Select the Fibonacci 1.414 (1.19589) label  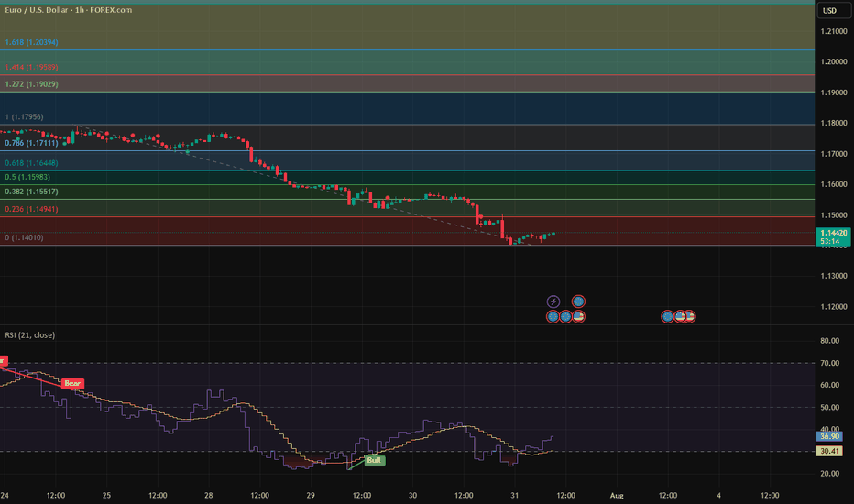pos(31,67)
